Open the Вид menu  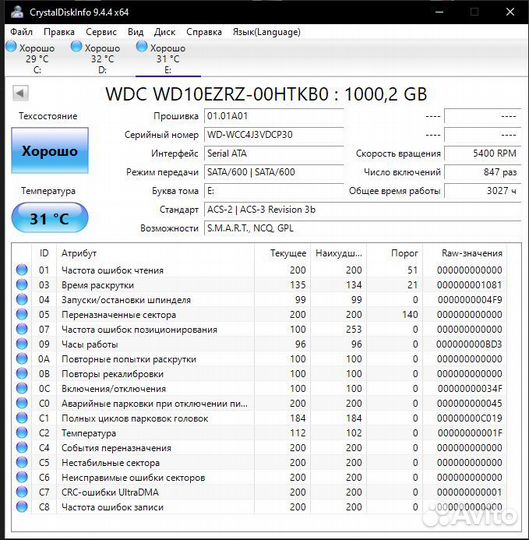coord(135,32)
